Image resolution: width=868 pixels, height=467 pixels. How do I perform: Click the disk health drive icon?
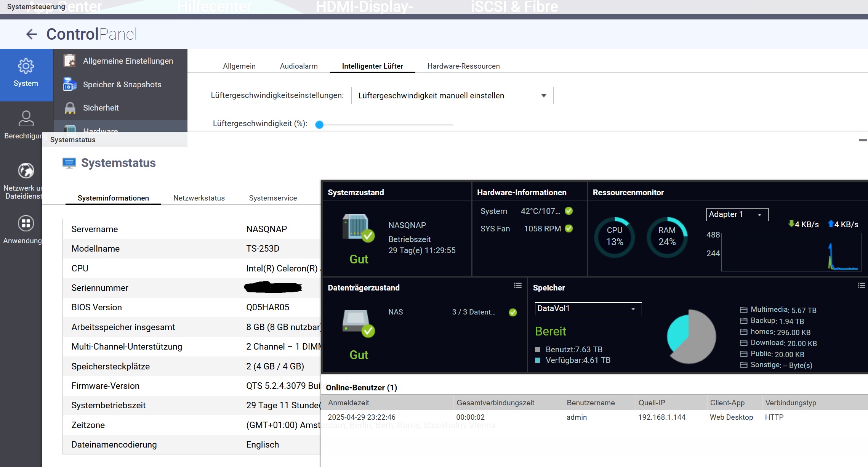click(357, 323)
